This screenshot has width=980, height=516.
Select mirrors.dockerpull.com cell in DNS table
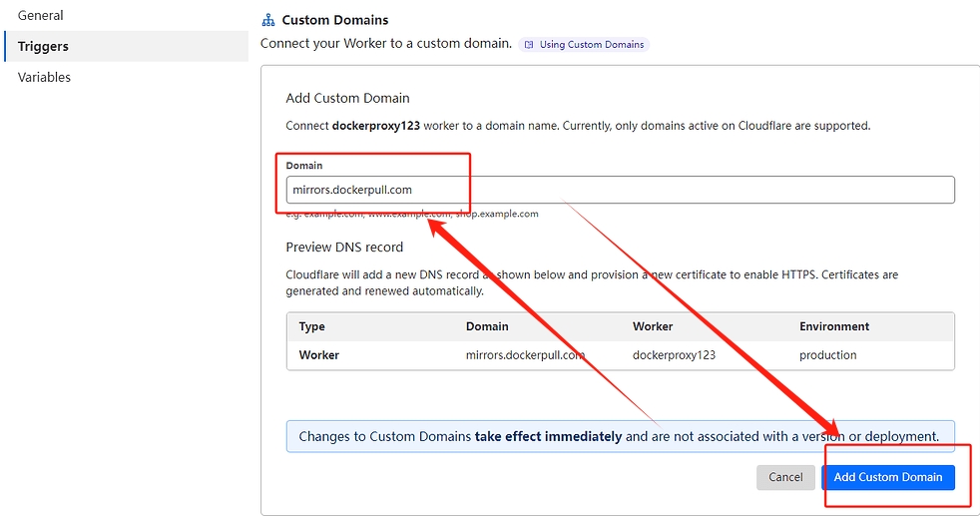click(x=525, y=354)
